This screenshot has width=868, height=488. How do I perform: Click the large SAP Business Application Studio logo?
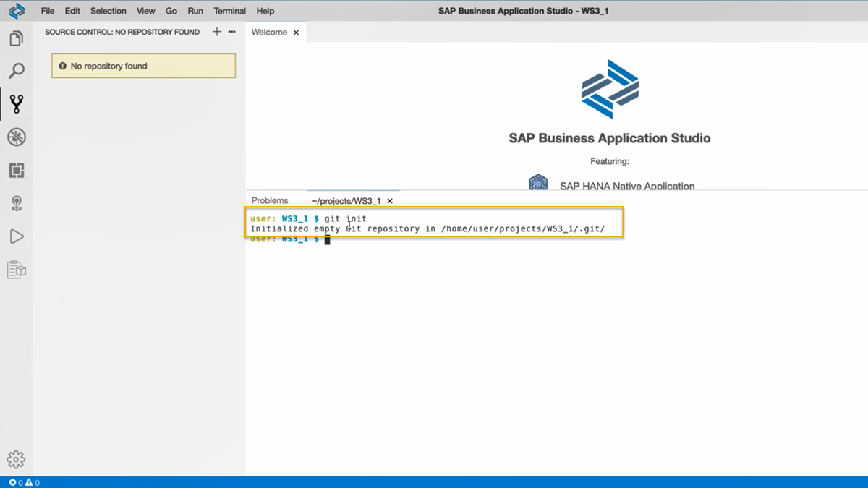click(610, 89)
